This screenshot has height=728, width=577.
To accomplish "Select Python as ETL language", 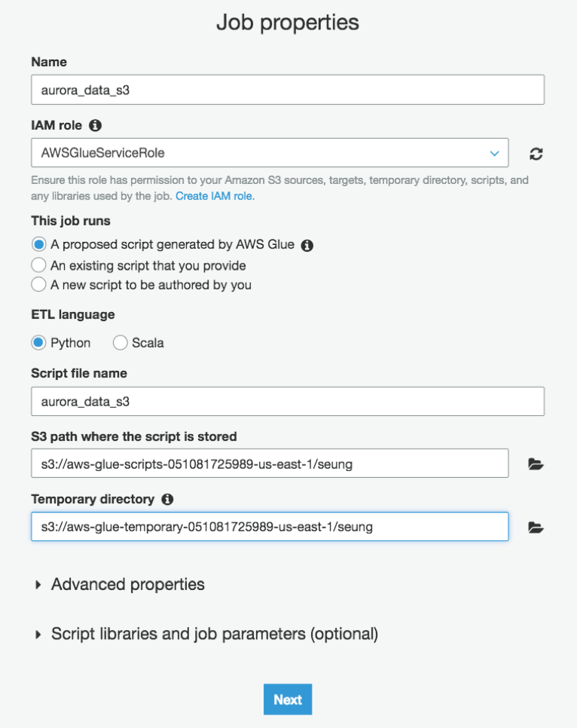I will (38, 343).
